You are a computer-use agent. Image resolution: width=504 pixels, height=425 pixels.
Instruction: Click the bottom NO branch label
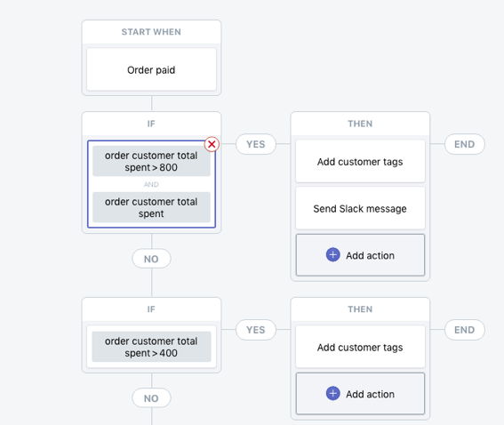[151, 398]
